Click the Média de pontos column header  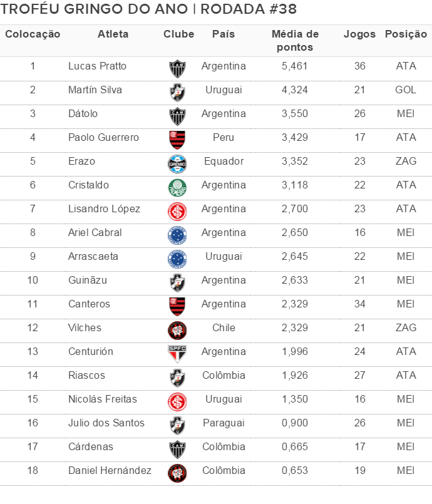click(295, 41)
